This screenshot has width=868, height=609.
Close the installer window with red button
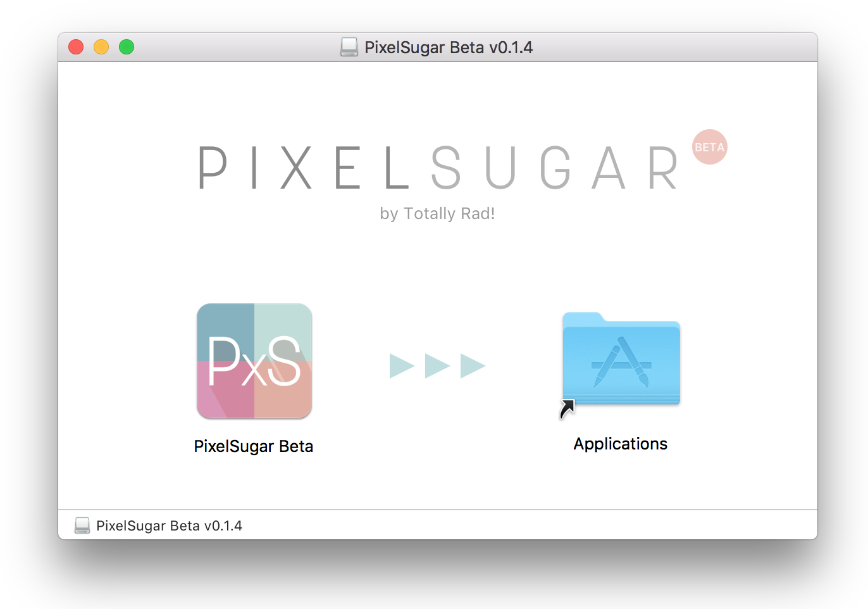pos(76,47)
